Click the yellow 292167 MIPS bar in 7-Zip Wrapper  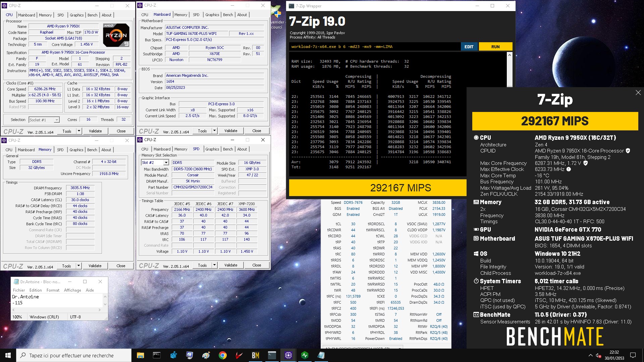pyautogui.click(x=378, y=188)
